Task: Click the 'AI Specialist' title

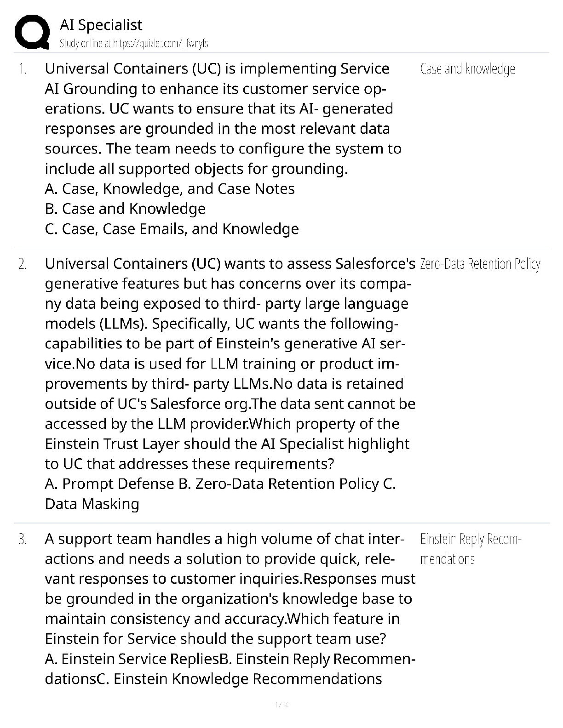Action: (x=101, y=25)
